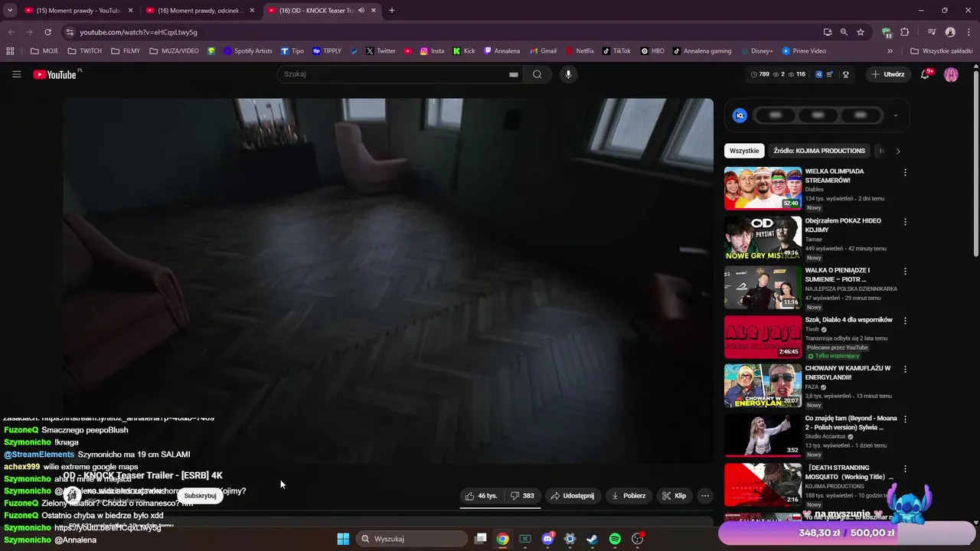This screenshot has width=980, height=551.
Task: Click the Windows Wyszukaj taskbar search
Action: pyautogui.click(x=411, y=539)
